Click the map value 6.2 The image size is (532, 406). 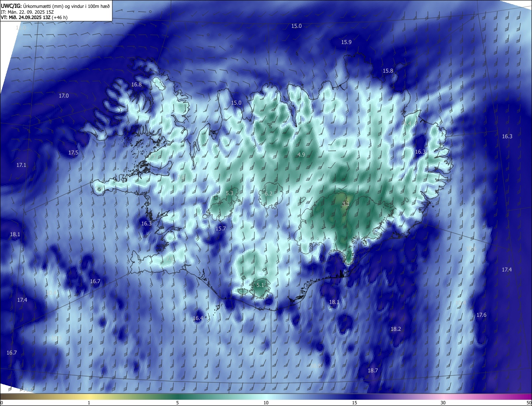pos(268,193)
